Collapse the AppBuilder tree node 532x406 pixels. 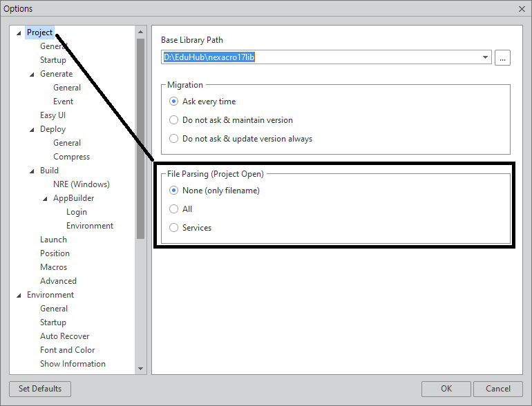pyautogui.click(x=45, y=199)
